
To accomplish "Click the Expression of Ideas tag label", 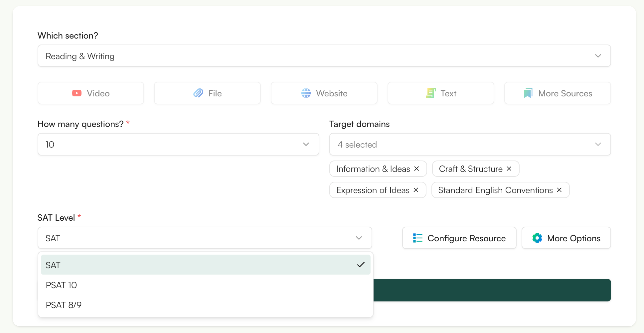I will pyautogui.click(x=373, y=190).
